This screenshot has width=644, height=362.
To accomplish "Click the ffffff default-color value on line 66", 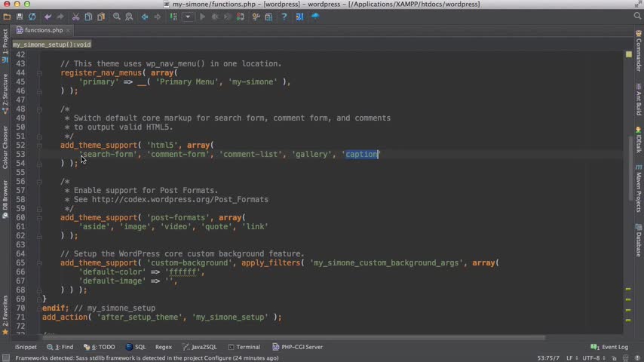I will [182, 272].
